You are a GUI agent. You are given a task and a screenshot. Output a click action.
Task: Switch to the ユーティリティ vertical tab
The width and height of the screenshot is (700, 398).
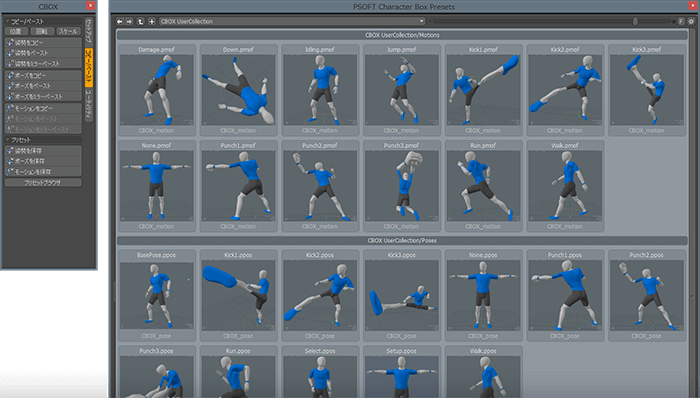88,105
